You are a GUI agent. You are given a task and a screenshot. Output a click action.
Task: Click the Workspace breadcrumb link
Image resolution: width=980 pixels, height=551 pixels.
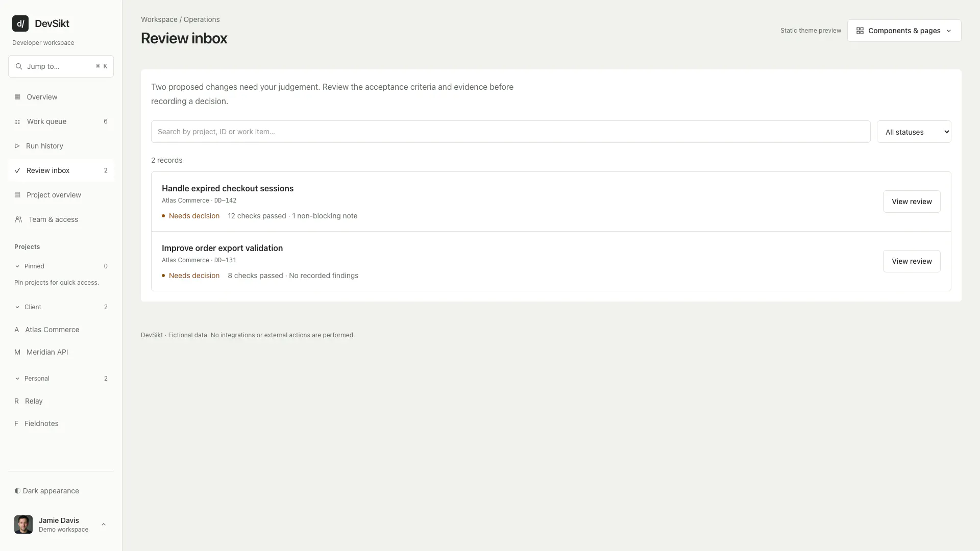pos(159,19)
